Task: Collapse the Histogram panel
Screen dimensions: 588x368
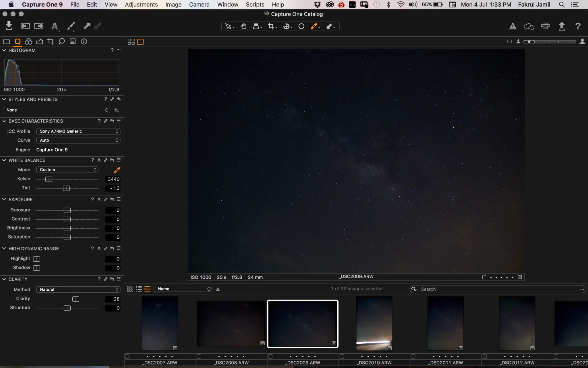Action: [4, 50]
